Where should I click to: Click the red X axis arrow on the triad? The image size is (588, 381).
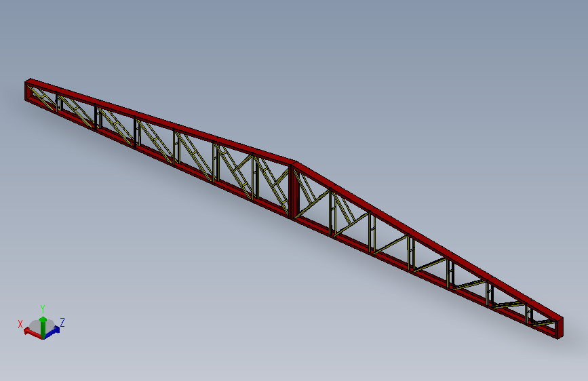click(x=33, y=333)
